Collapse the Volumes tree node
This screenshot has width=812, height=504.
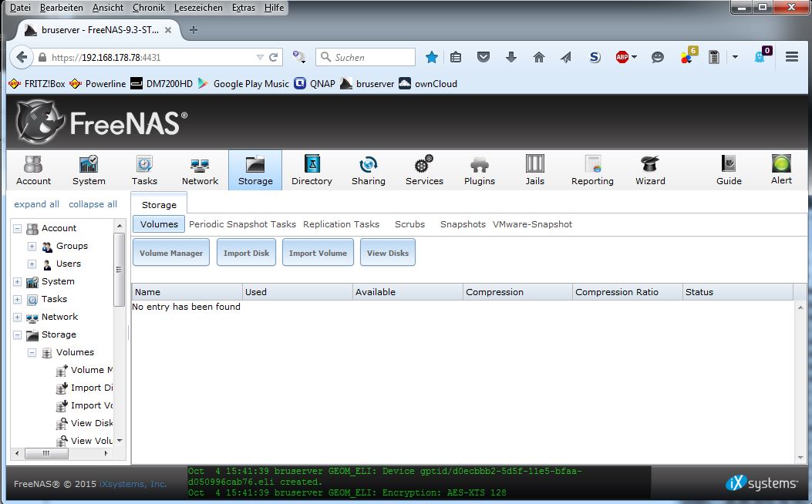(x=32, y=352)
